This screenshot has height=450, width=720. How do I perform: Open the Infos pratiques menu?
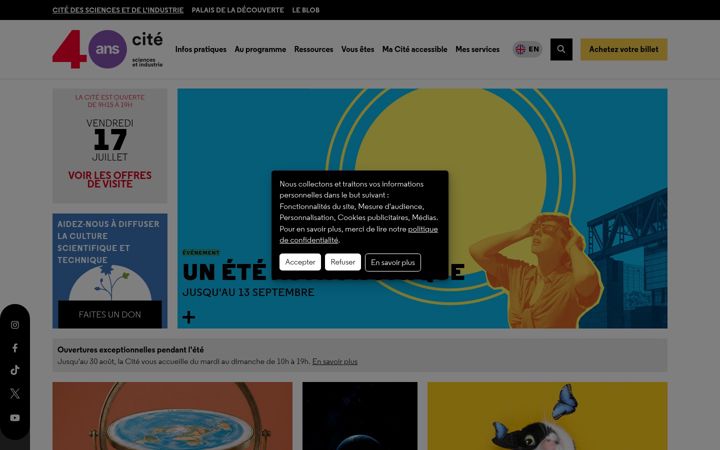(201, 49)
